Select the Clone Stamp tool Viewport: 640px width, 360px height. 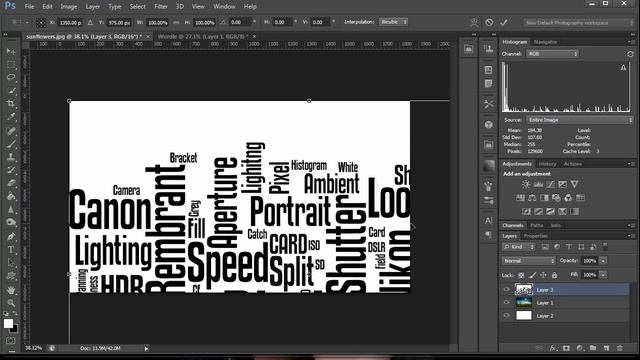(11, 157)
